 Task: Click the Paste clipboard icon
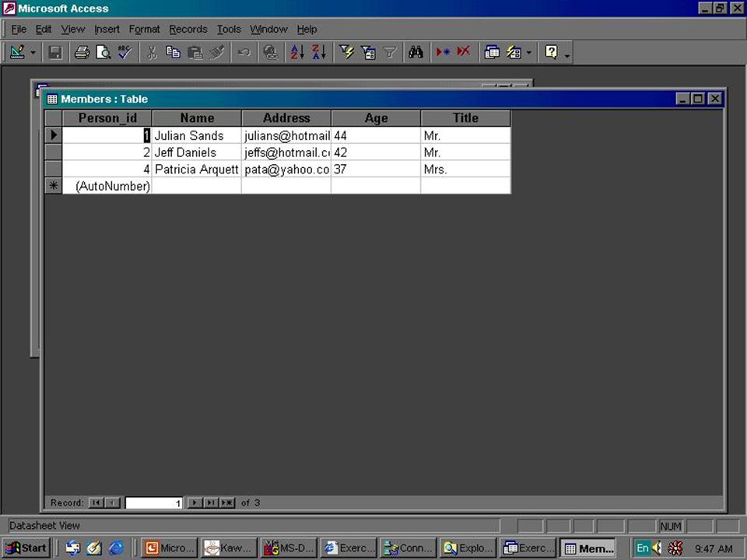click(195, 52)
